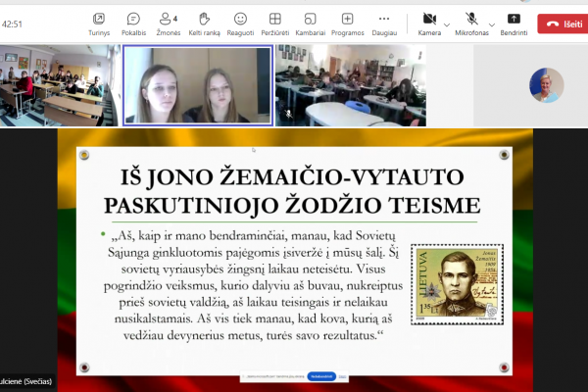The height and width of the screenshot is (392, 588).
Task: Click the slide title text Iš Jono Žemaičio-Vytauto
Action: coord(292,177)
